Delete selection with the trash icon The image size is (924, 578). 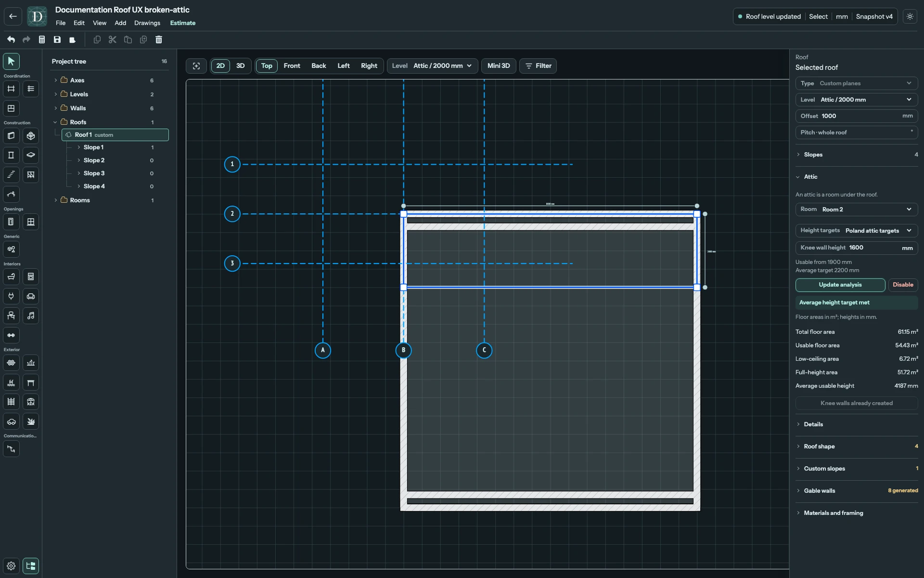tap(159, 39)
